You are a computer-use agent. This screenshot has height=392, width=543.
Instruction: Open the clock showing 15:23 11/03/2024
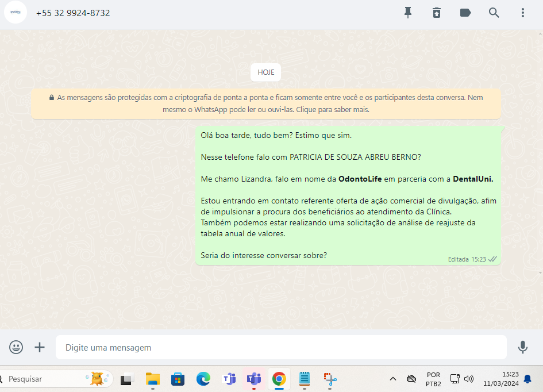[500, 379]
